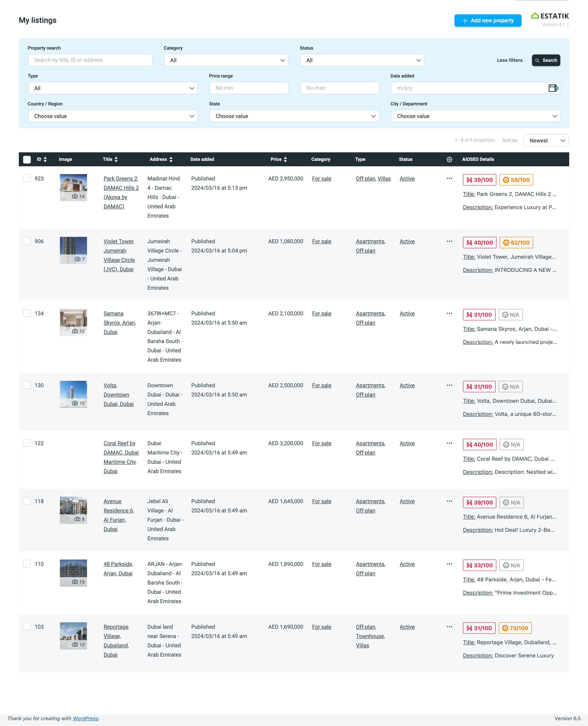
Task: Sort table by Price column arrows
Action: 285,160
